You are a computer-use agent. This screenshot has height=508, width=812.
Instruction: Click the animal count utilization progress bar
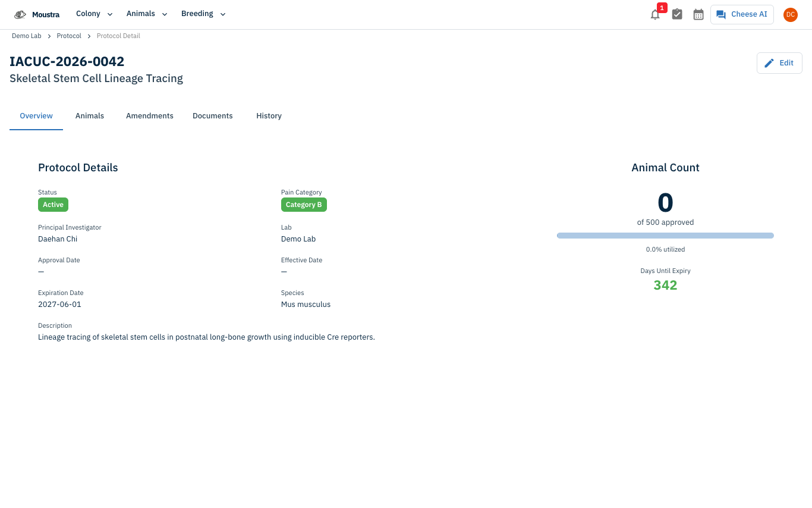pyautogui.click(x=665, y=236)
